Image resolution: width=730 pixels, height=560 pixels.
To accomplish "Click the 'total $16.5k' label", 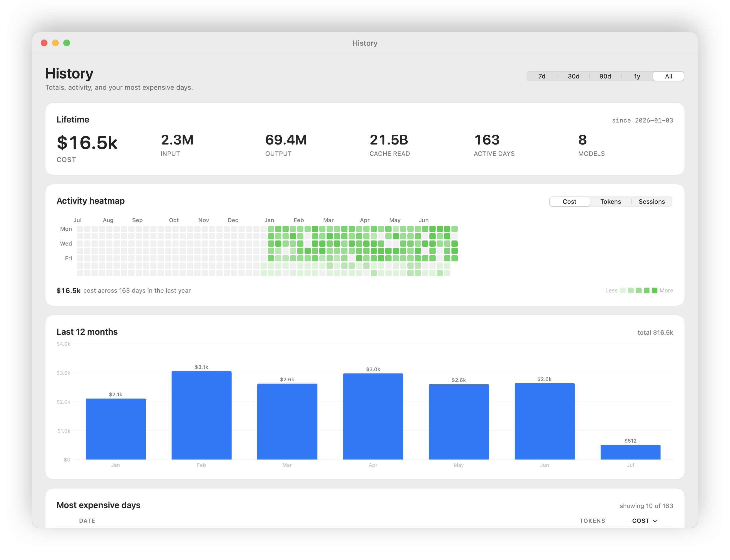I will (655, 332).
